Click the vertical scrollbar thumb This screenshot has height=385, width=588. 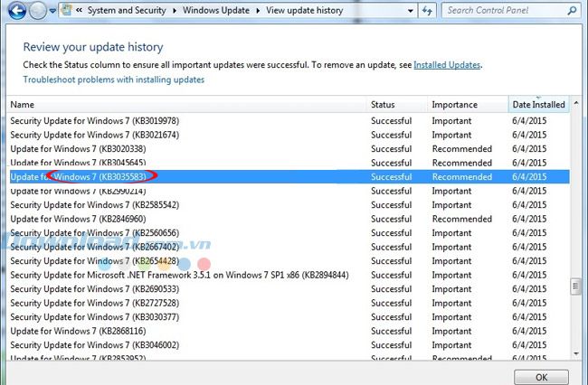click(x=576, y=286)
